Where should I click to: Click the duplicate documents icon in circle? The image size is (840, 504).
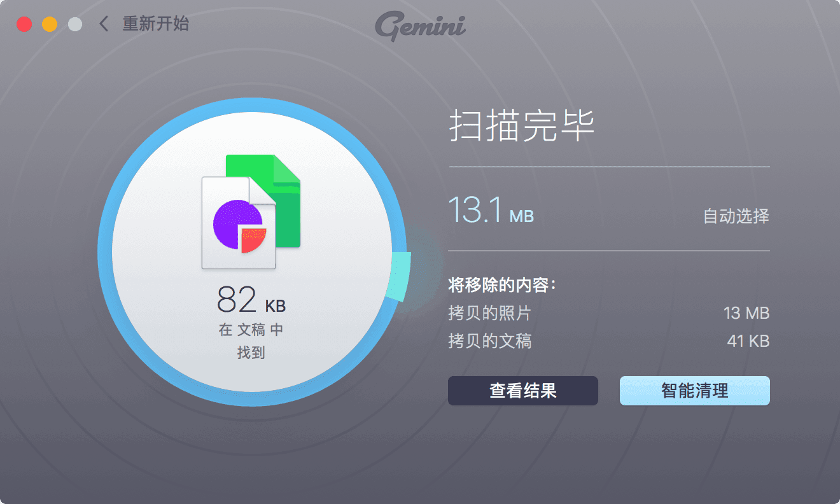click(251, 212)
